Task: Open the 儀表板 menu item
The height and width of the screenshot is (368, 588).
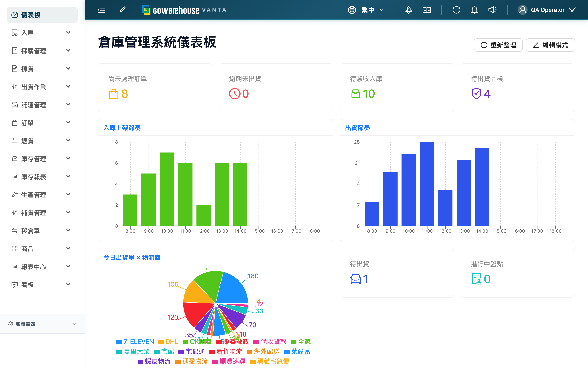Action: point(42,15)
